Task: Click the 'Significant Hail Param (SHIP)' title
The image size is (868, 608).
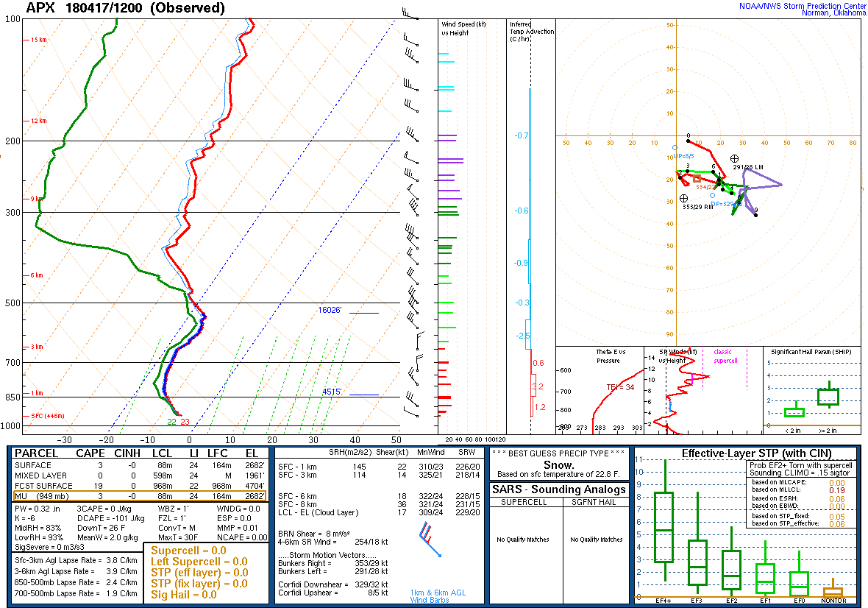Action: pos(812,352)
